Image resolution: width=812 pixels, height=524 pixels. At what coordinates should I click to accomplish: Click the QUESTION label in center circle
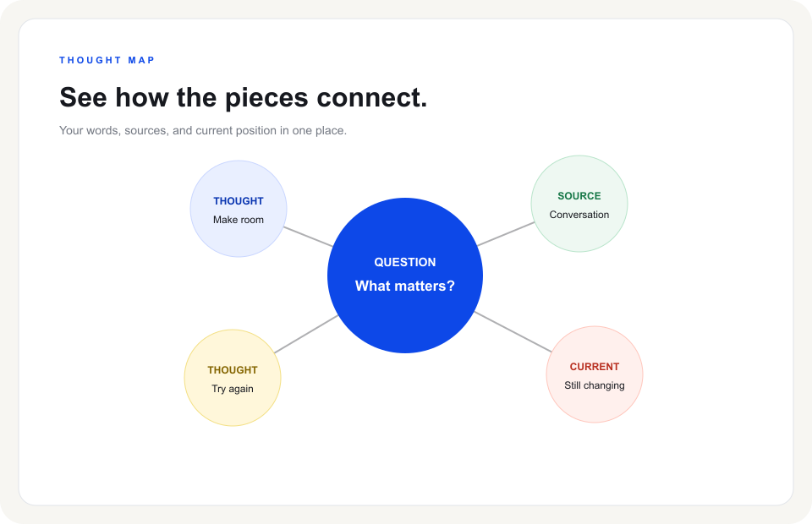click(405, 262)
